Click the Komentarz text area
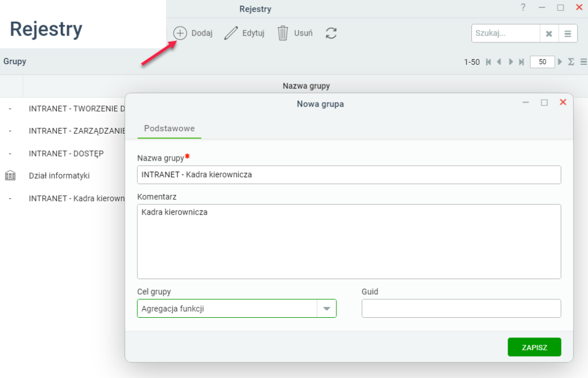The height and width of the screenshot is (378, 588). pyautogui.click(x=349, y=241)
